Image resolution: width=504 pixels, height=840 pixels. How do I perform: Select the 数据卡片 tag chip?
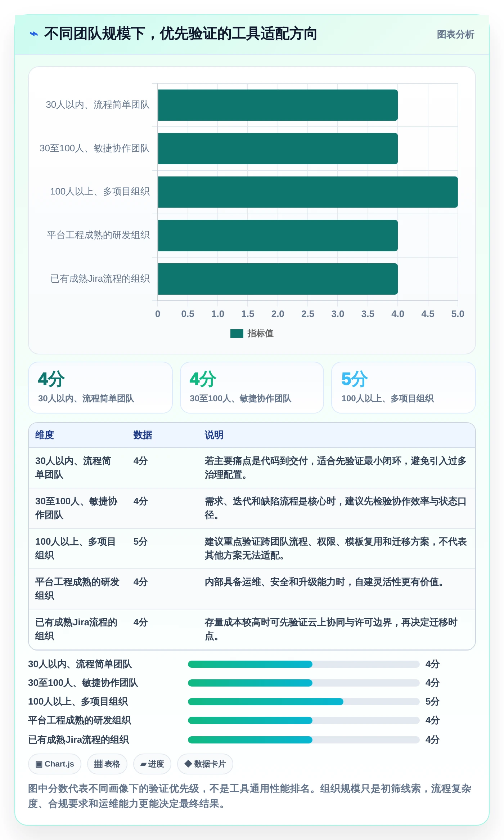pos(205,764)
